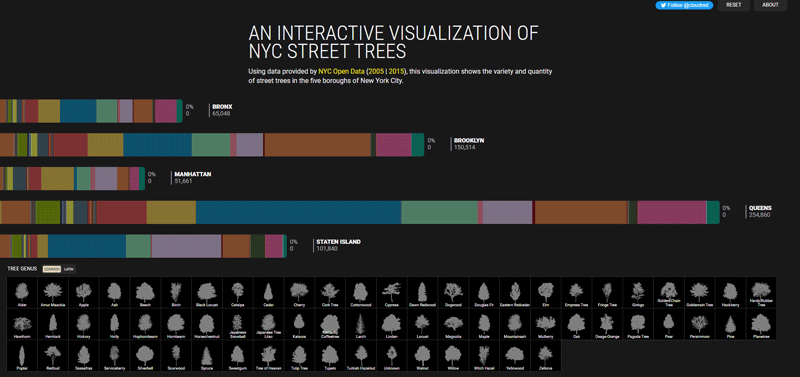
Task: Choose the Oak tree genus tile
Action: [x=576, y=324]
